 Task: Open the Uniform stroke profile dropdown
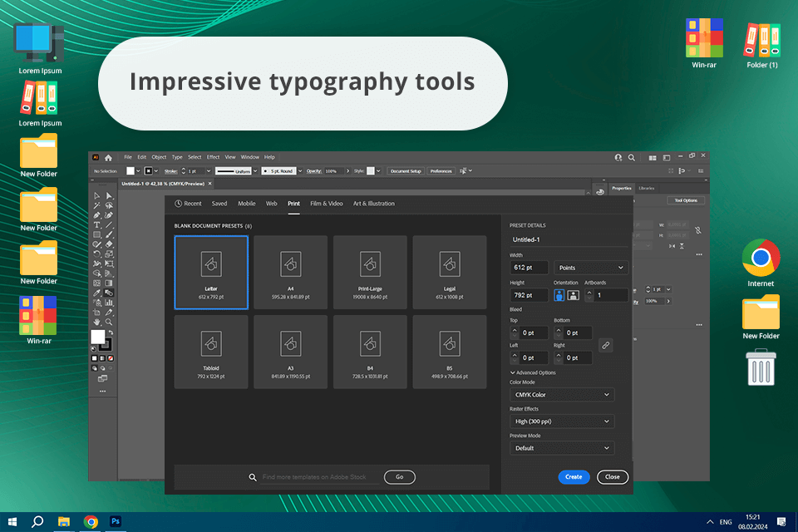pos(255,171)
